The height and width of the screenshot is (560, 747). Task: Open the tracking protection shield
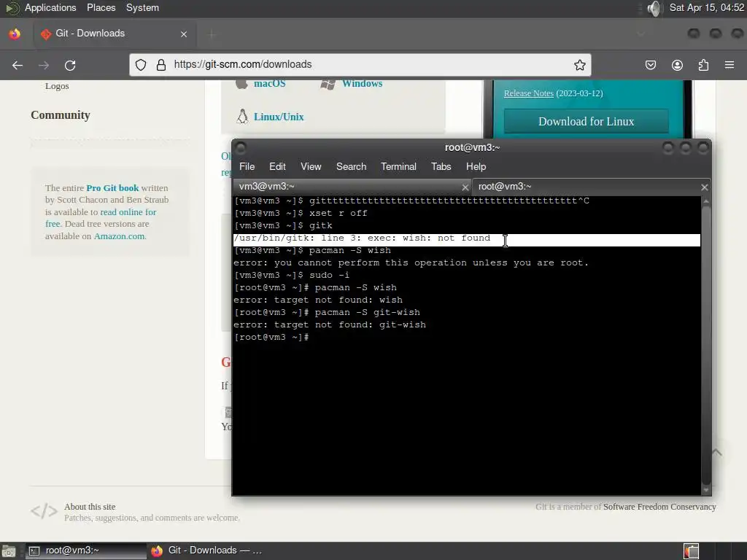point(141,65)
